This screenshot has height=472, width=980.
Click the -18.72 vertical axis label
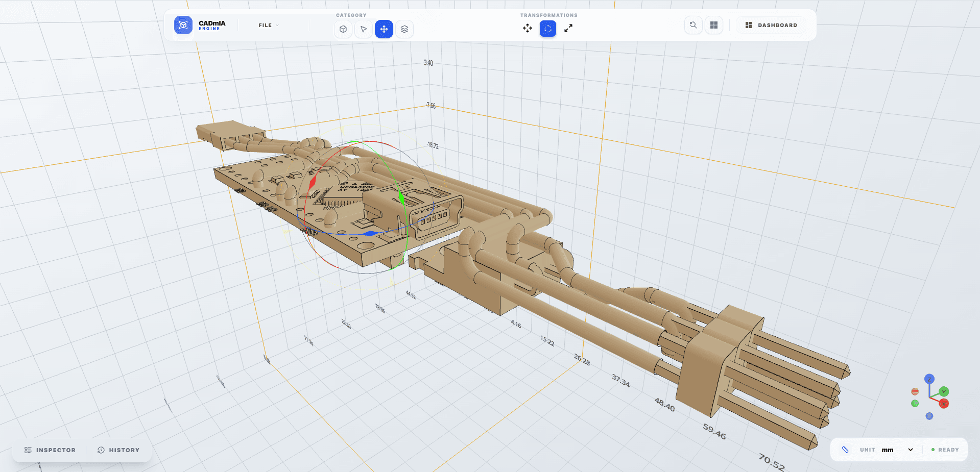click(x=433, y=145)
